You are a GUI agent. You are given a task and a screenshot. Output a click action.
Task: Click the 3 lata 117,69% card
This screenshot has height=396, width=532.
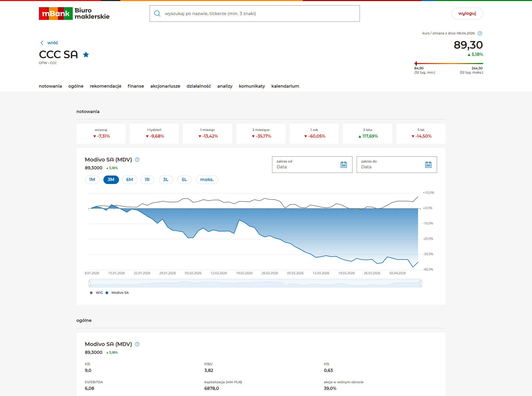click(368, 134)
